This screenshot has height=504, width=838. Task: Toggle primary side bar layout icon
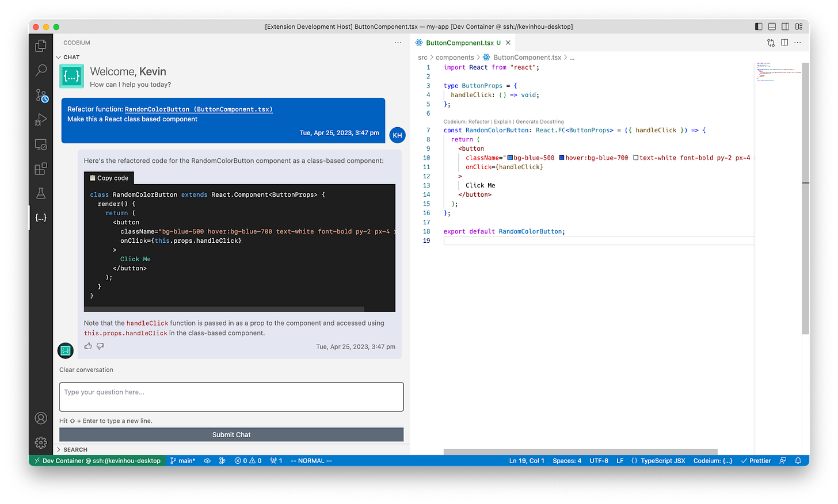point(759,26)
